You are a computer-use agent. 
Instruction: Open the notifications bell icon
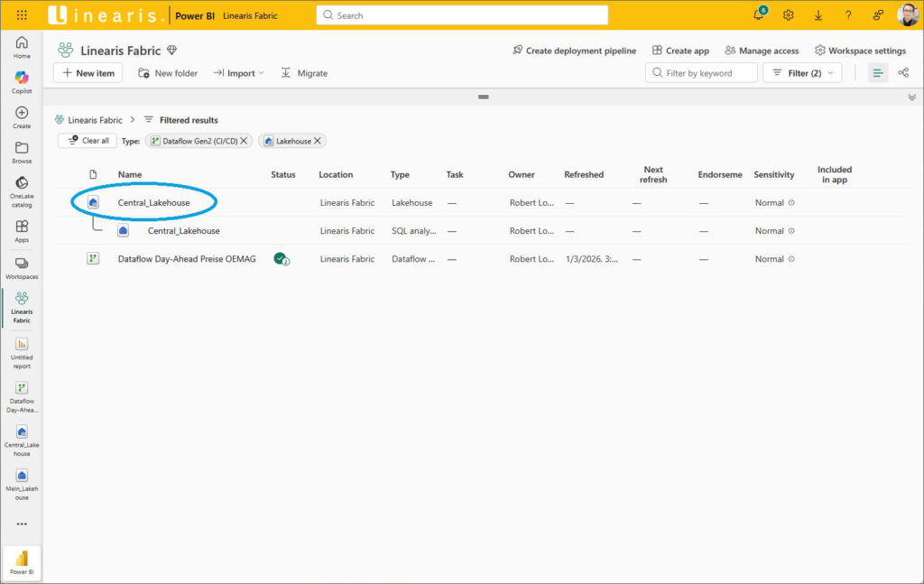click(759, 15)
